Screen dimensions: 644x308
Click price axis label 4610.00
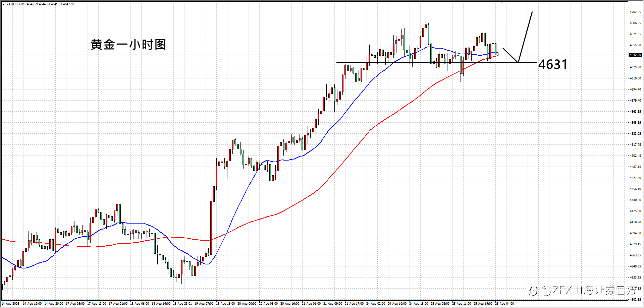(x=635, y=78)
